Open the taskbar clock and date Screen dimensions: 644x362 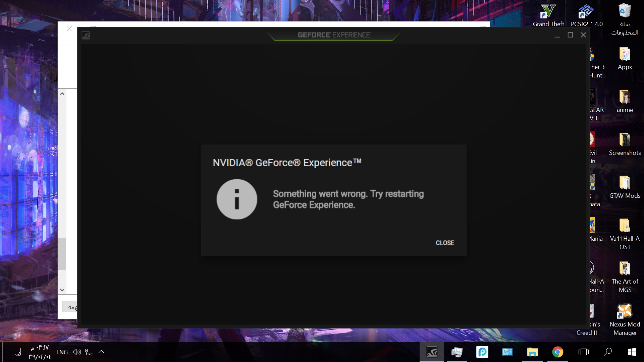click(40, 352)
